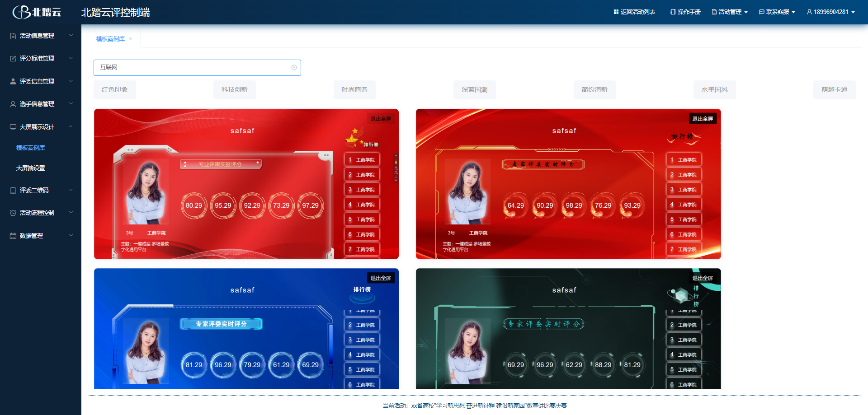Click the 数据管理 table icon
The image size is (868, 415).
click(13, 236)
